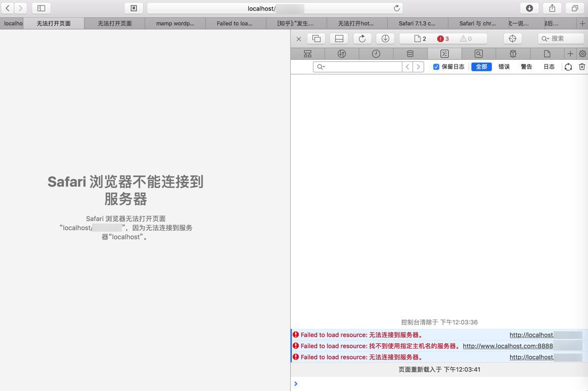The width and height of the screenshot is (588, 391).
Task: Filter console by 警告
Action: point(526,67)
